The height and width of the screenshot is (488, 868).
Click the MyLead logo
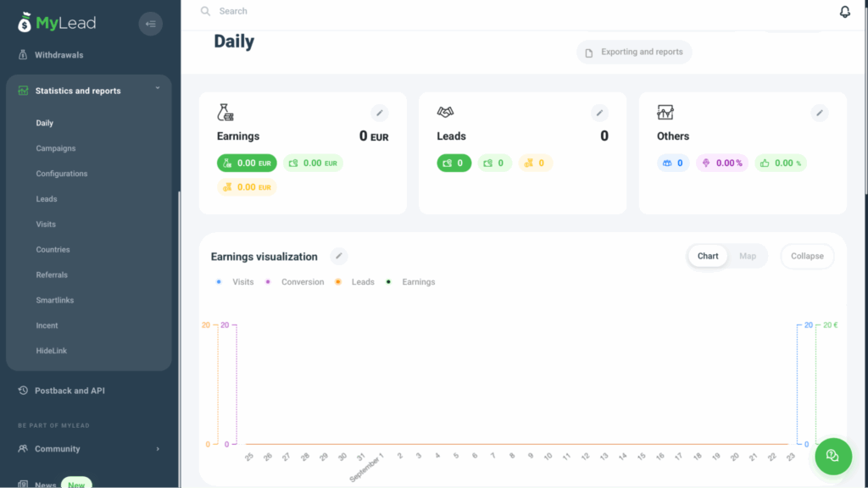pos(58,24)
